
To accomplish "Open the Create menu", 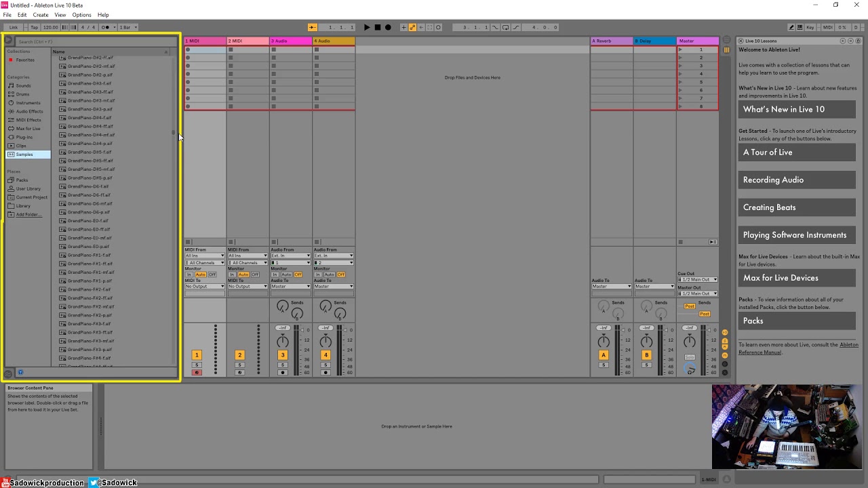I will coord(41,15).
